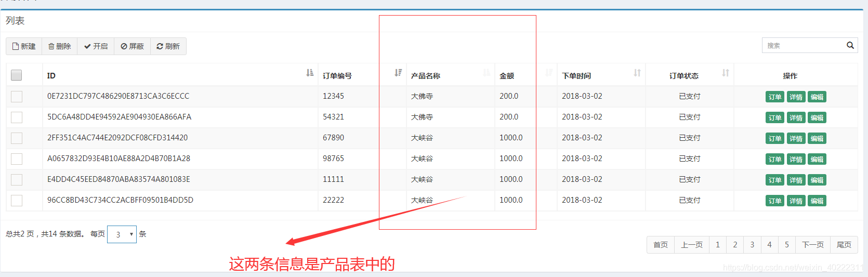Screen dimensions: 868x277
Task: Sort by 下单时间 column sort icon
Action: (637, 73)
